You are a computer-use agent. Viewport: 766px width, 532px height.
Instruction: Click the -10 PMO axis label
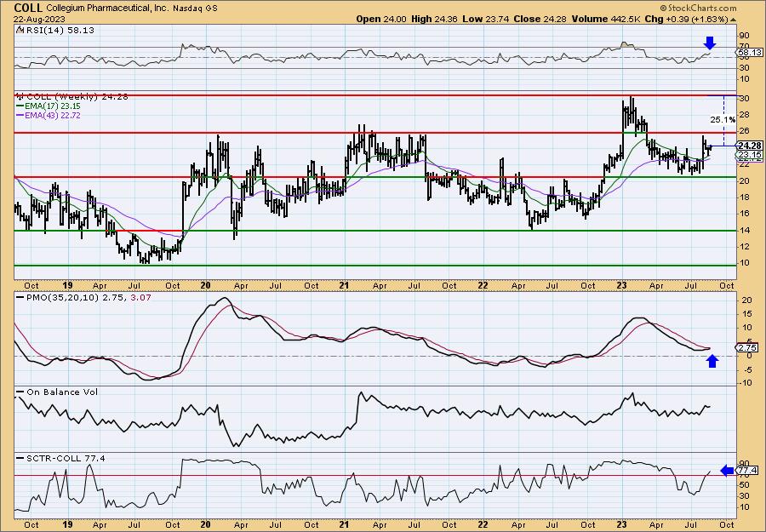pyautogui.click(x=746, y=383)
